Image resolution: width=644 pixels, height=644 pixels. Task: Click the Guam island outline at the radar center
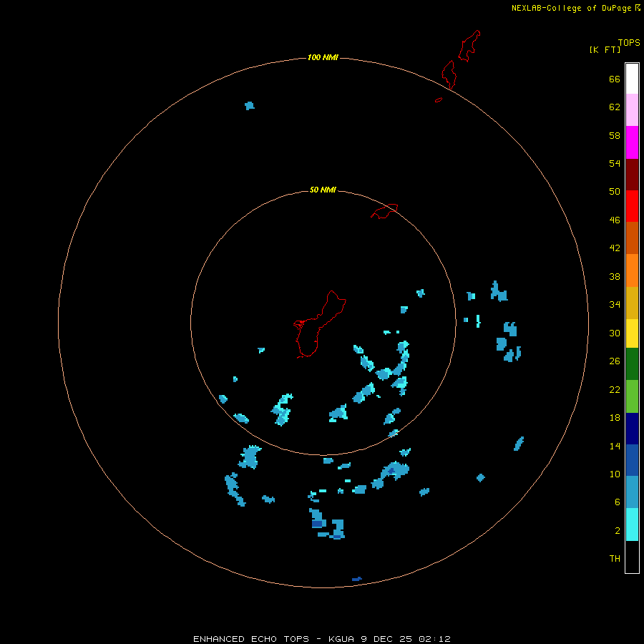click(318, 324)
